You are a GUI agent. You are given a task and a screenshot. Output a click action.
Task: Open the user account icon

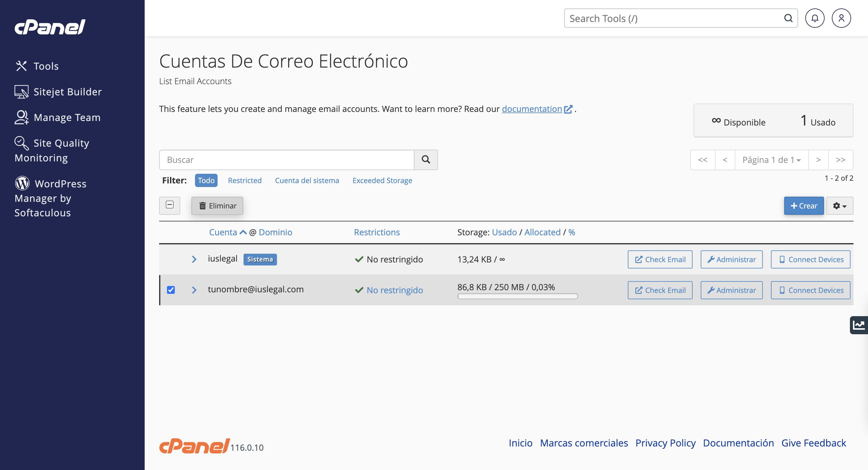[841, 18]
